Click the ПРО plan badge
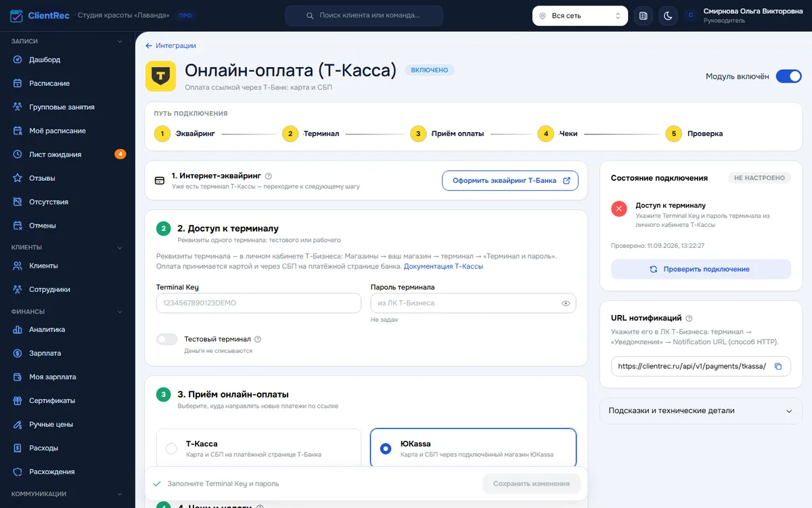The width and height of the screenshot is (812, 508). coord(184,16)
